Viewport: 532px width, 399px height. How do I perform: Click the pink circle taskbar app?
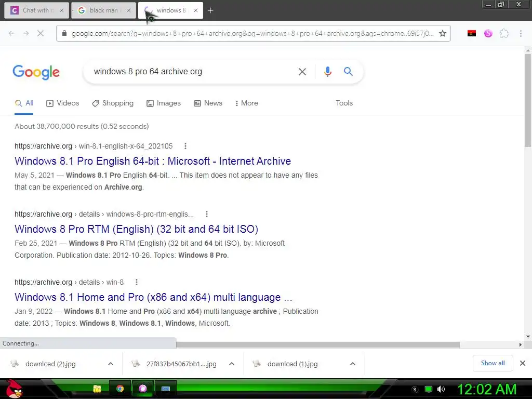(x=143, y=389)
